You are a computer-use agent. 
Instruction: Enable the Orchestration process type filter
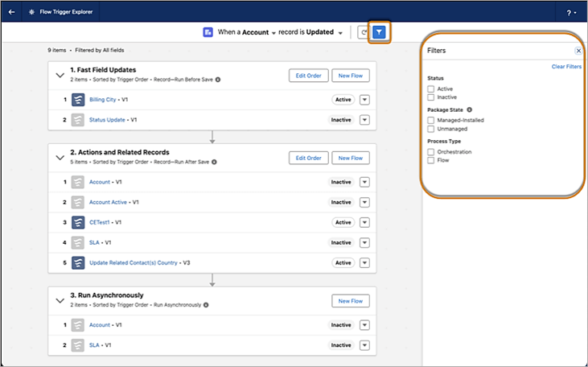431,151
